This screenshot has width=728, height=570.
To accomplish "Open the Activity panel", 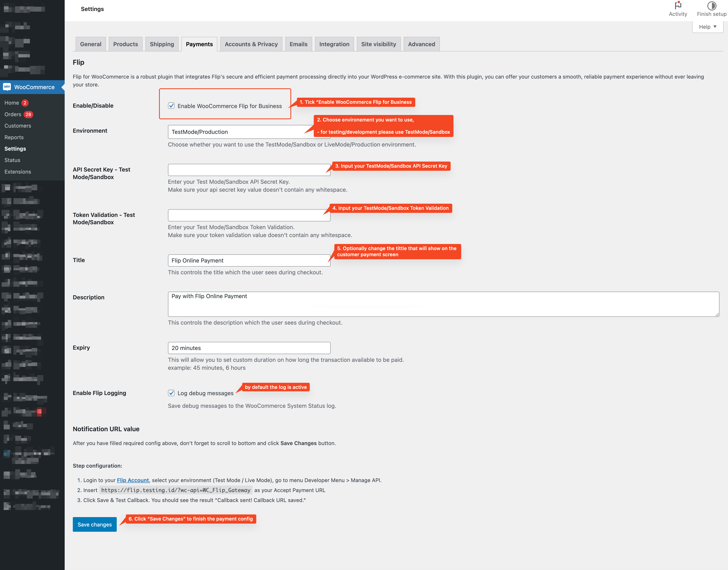I will coord(678,8).
